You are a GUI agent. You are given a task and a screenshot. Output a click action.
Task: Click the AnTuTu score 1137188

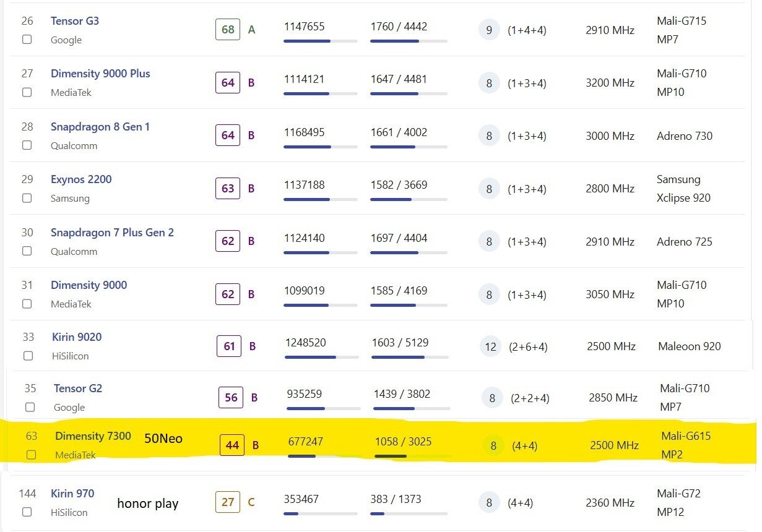(305, 185)
